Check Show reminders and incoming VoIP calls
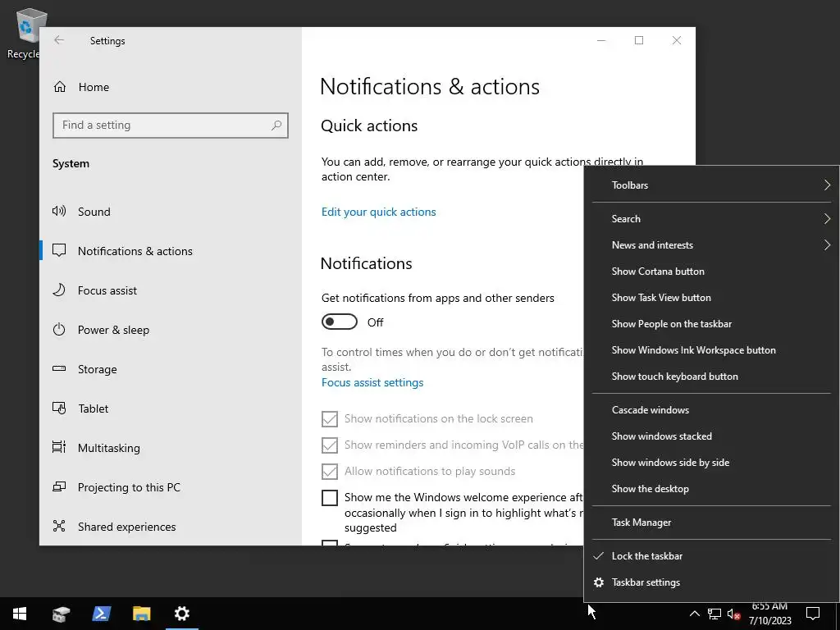840x630 pixels. [x=330, y=445]
